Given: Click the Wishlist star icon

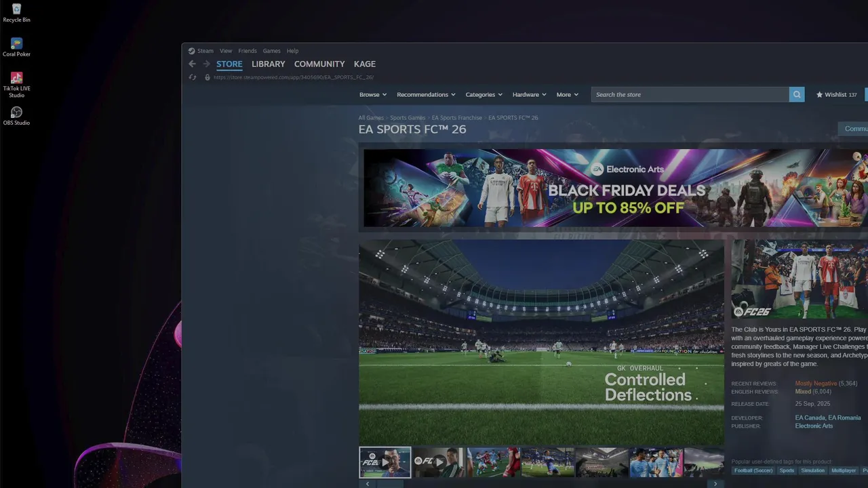Looking at the screenshot, I should pyautogui.click(x=819, y=95).
